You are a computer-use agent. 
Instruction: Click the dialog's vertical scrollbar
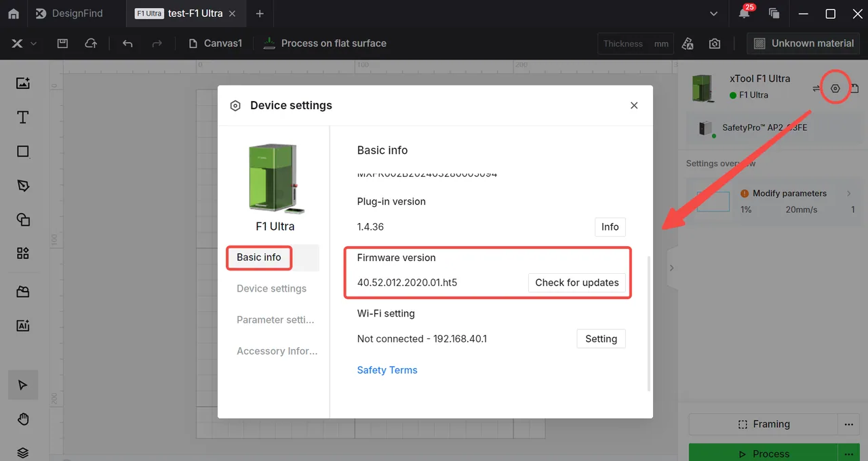coord(650,323)
